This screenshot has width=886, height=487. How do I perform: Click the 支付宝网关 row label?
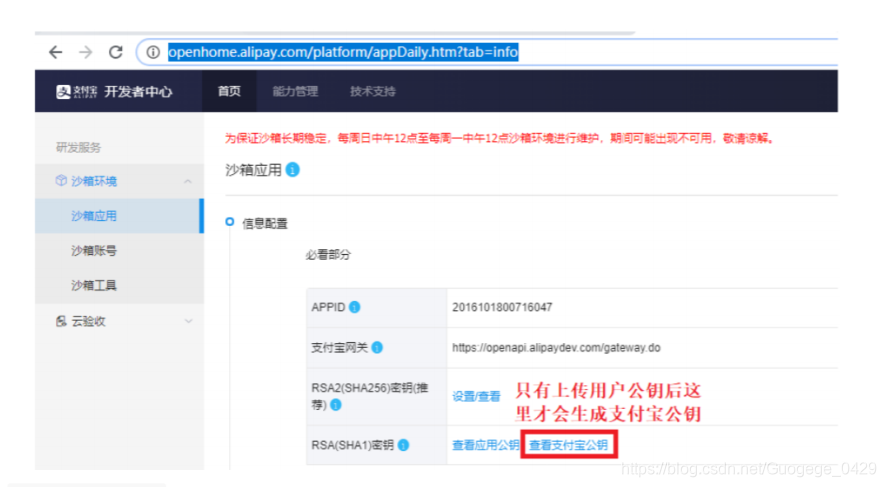pyautogui.click(x=340, y=347)
